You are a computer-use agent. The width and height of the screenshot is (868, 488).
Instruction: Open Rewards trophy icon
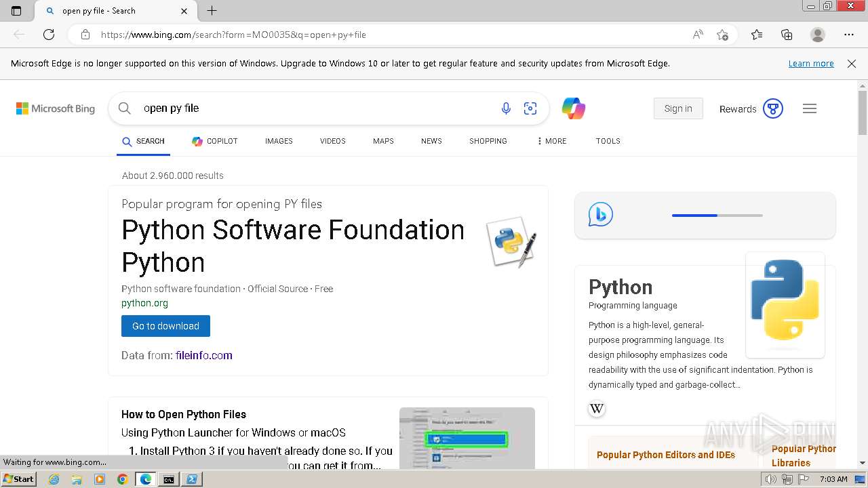(x=773, y=108)
